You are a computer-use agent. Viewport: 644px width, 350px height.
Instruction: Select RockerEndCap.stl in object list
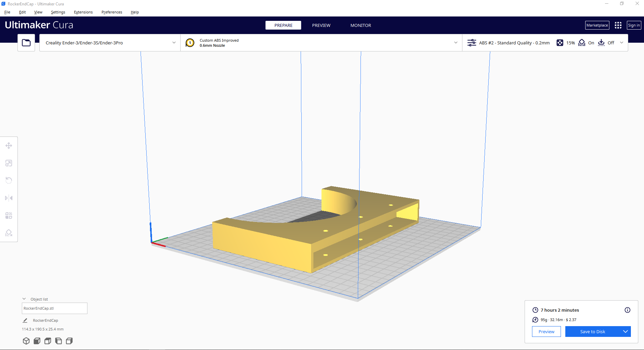pos(54,308)
